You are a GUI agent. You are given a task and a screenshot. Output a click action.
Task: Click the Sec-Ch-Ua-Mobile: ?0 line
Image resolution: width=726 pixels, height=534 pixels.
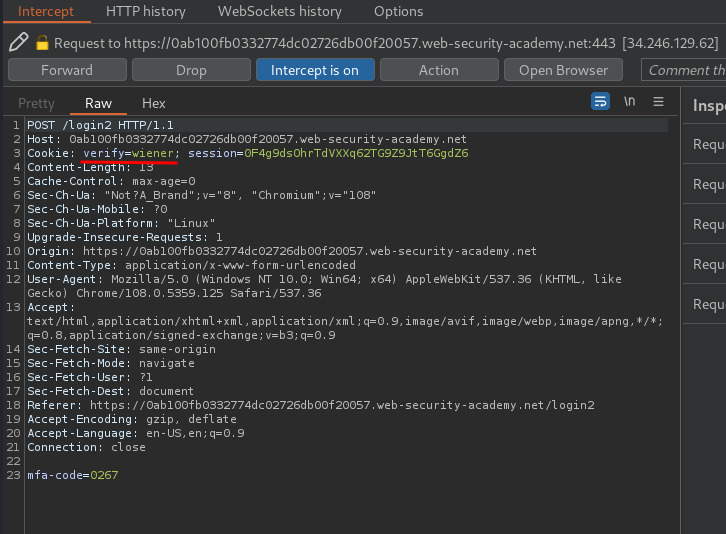click(x=97, y=209)
